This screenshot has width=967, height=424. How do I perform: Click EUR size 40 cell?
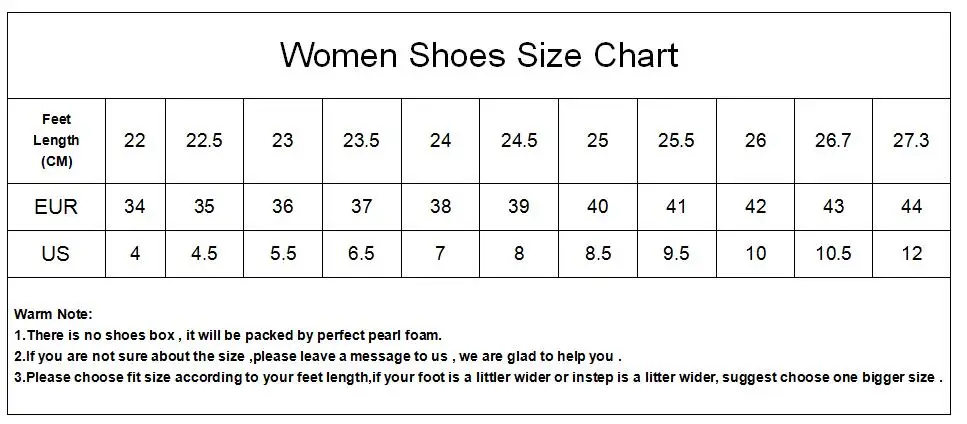598,206
